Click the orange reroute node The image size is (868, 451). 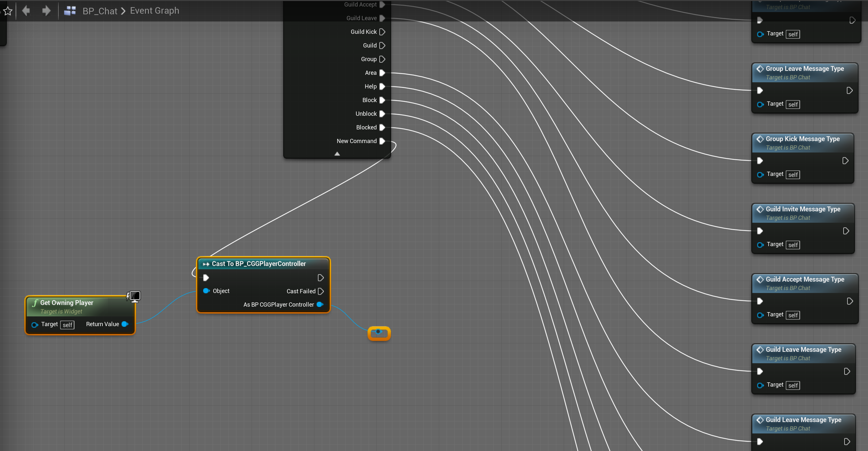pyautogui.click(x=379, y=333)
